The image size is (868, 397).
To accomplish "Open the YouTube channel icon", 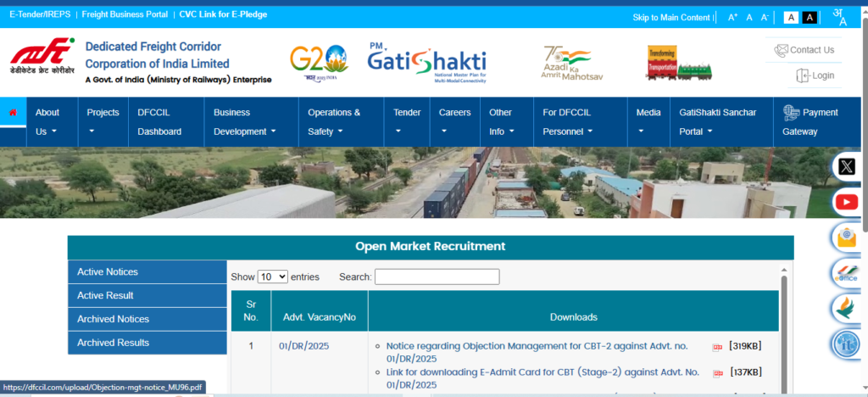I will coord(846,202).
